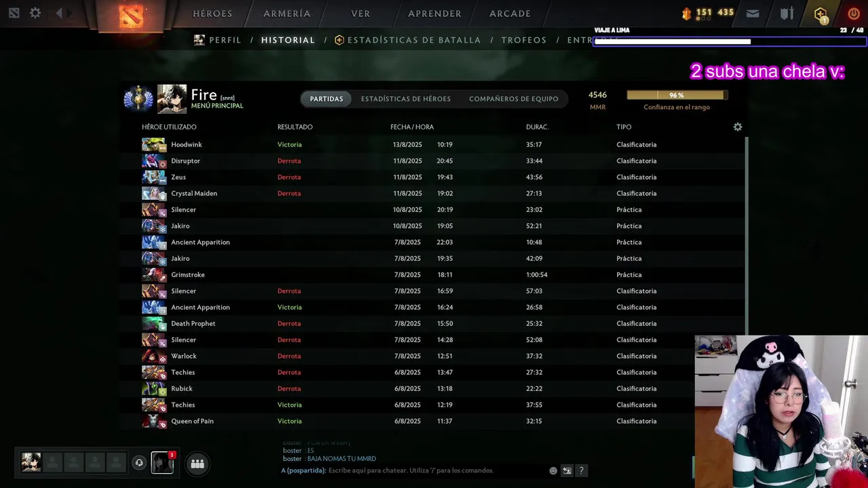Go back using left navigation arrow
This screenshot has height=488, width=868.
tap(59, 13)
